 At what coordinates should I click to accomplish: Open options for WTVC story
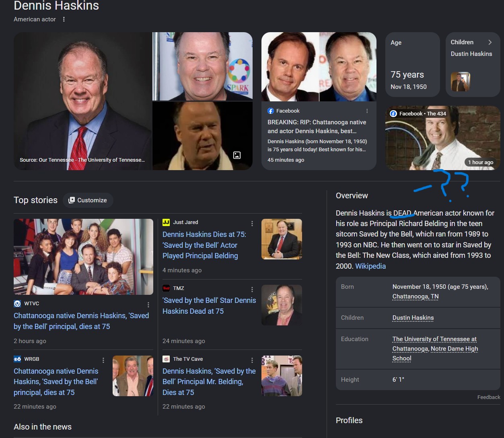148,305
